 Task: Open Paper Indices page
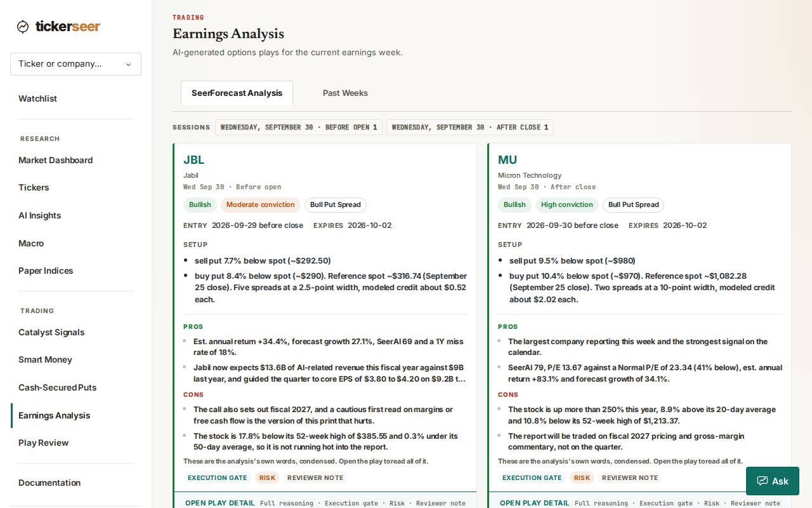point(46,271)
